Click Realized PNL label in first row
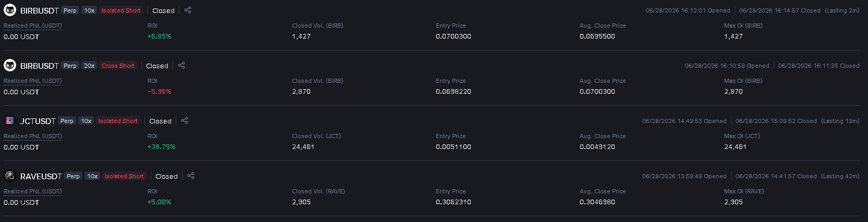This screenshot has height=222, width=868. pyautogui.click(x=33, y=26)
